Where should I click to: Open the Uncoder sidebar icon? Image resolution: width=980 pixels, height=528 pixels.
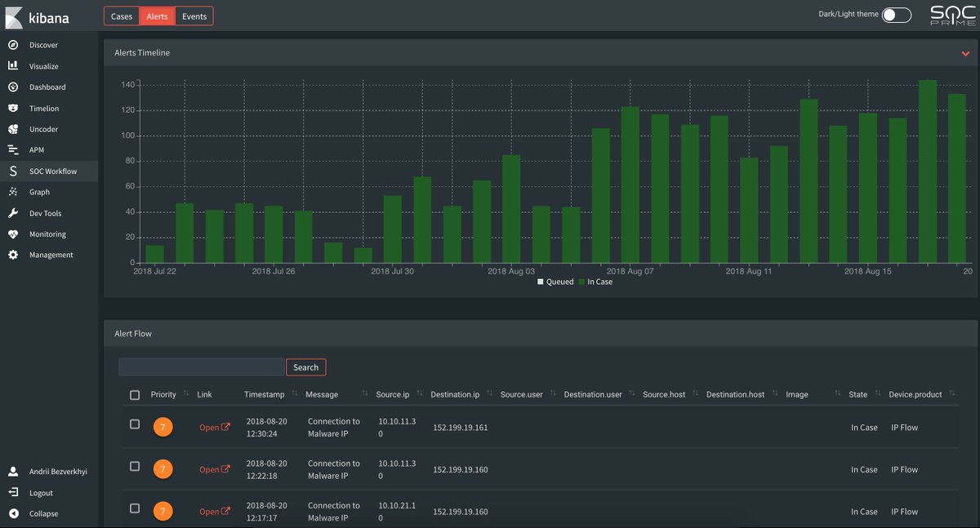(13, 129)
